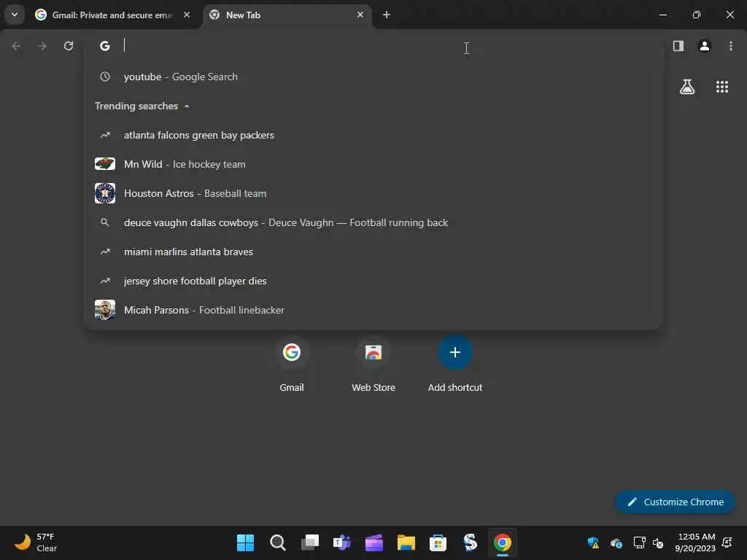Viewport: 747px width, 560px height.
Task: Switch to the Gmail tab
Action: (x=113, y=15)
